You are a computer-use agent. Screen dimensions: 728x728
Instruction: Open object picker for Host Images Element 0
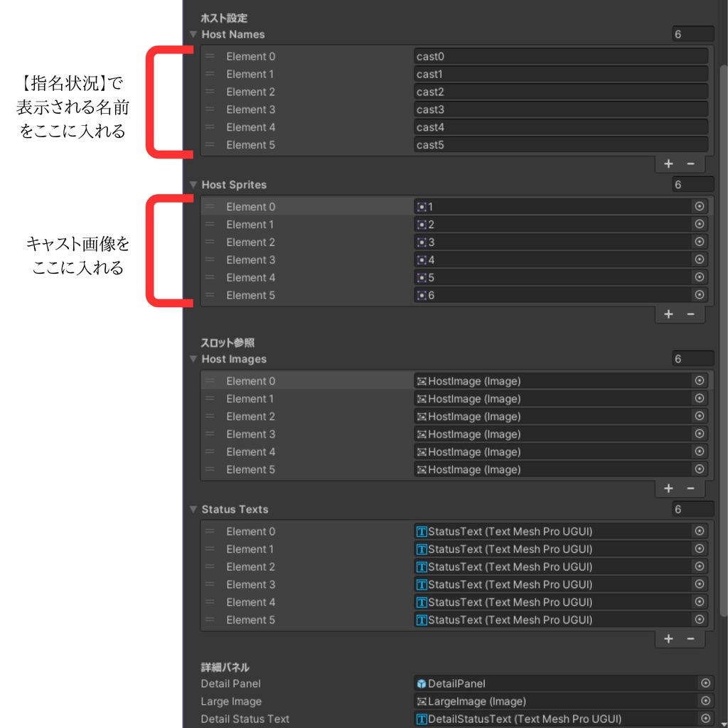coord(700,380)
